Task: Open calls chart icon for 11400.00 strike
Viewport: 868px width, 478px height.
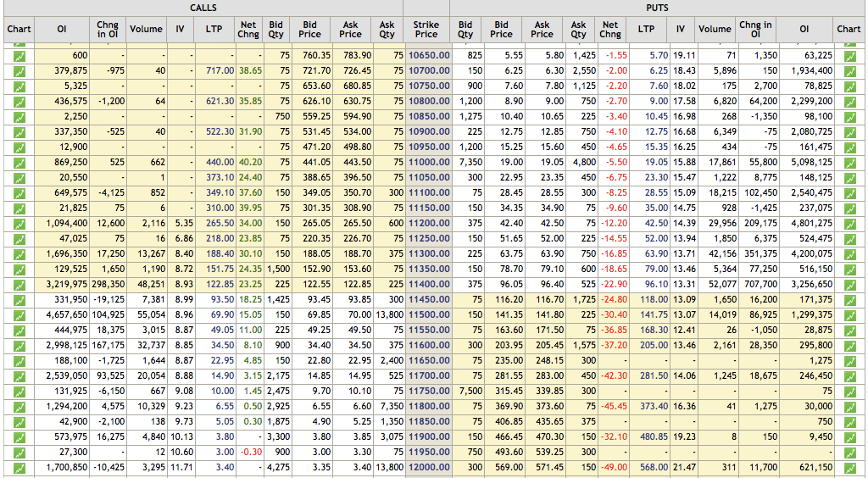Action: click(x=19, y=285)
